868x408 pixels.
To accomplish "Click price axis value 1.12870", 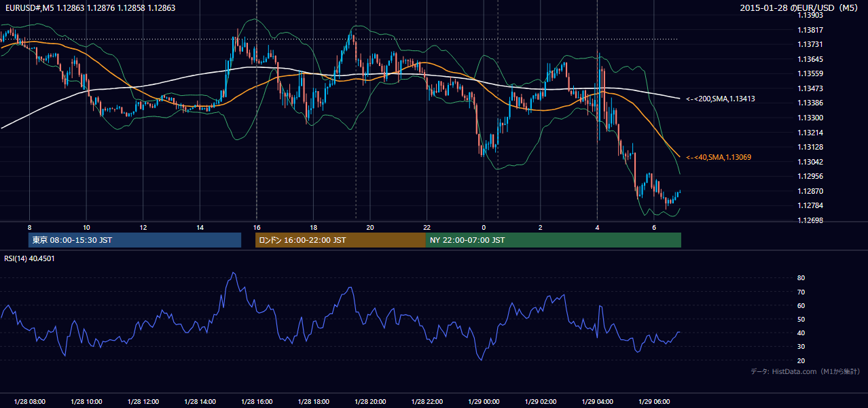I will click(810, 191).
